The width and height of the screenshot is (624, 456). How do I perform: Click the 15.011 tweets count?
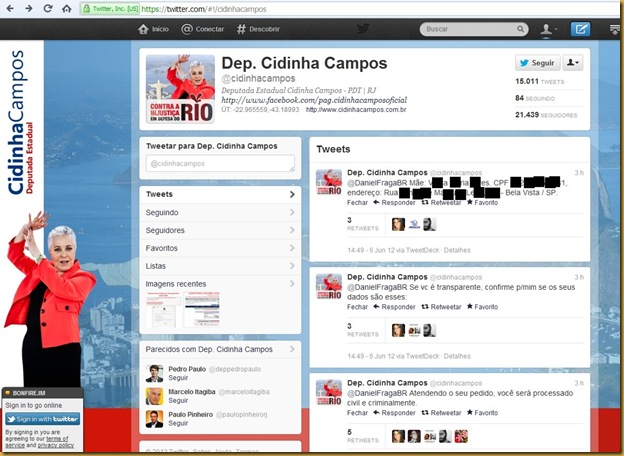click(540, 82)
